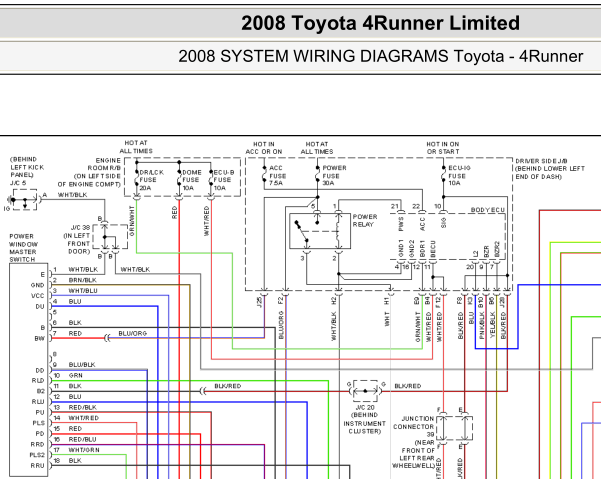Screen dimensions: 601x479
Task: Select the "J/C 5" behind left kick panel label
Action: coord(27,171)
